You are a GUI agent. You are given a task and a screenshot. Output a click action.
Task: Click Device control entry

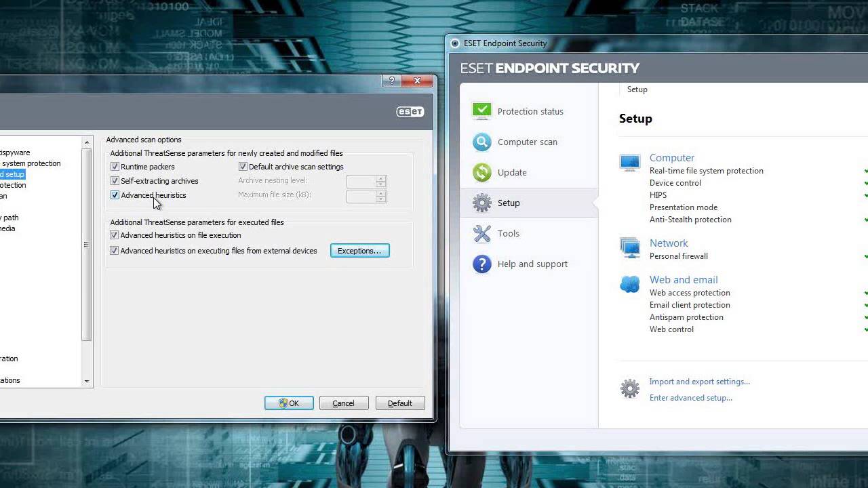pyautogui.click(x=675, y=183)
